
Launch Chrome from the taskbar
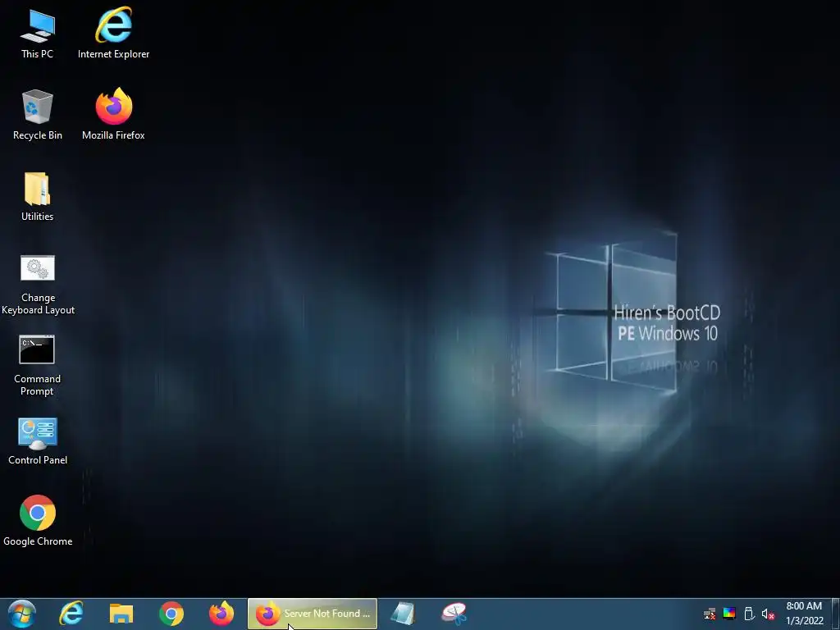pyautogui.click(x=171, y=614)
